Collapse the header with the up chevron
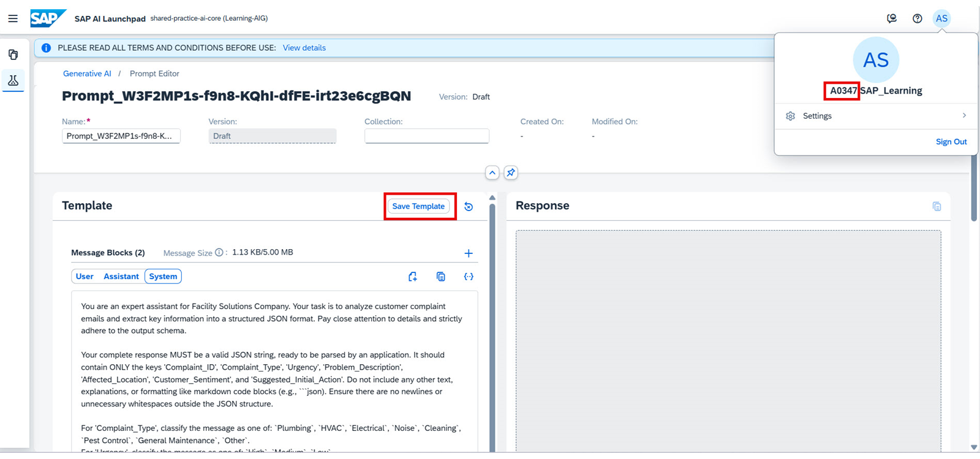The height and width of the screenshot is (459, 980). coord(492,173)
